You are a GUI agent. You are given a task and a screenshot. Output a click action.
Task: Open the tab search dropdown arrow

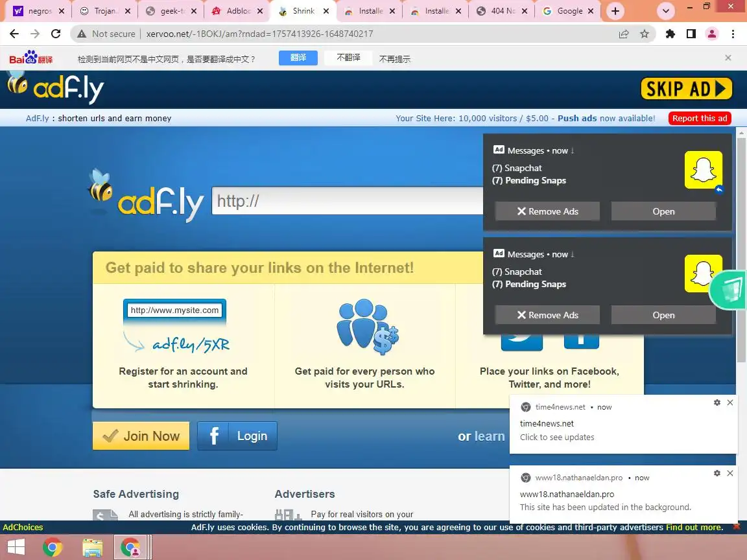coord(665,11)
